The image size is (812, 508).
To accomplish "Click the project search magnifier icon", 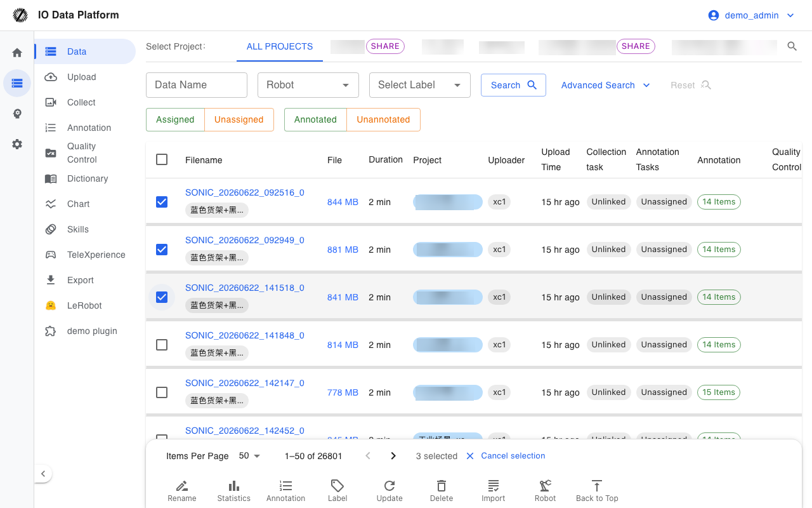I will click(792, 46).
